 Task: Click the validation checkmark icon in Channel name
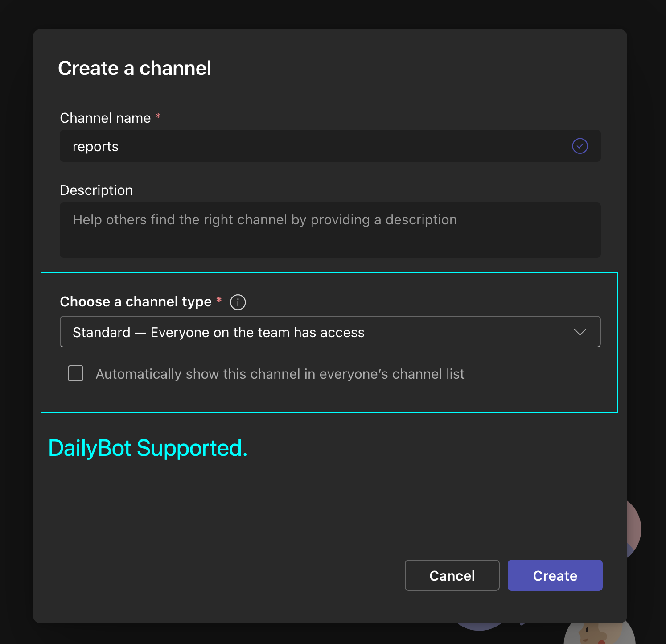pos(580,146)
